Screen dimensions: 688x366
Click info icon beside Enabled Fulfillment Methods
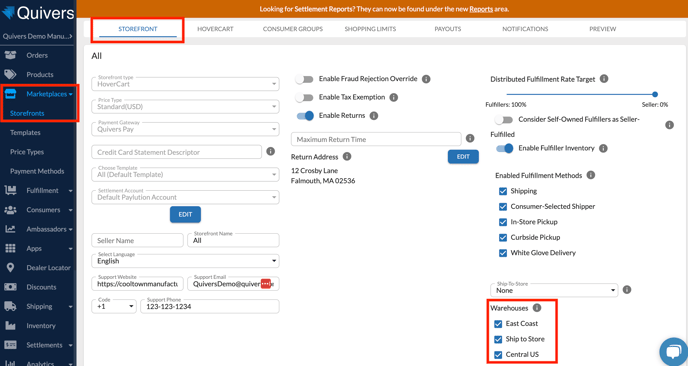pyautogui.click(x=591, y=175)
